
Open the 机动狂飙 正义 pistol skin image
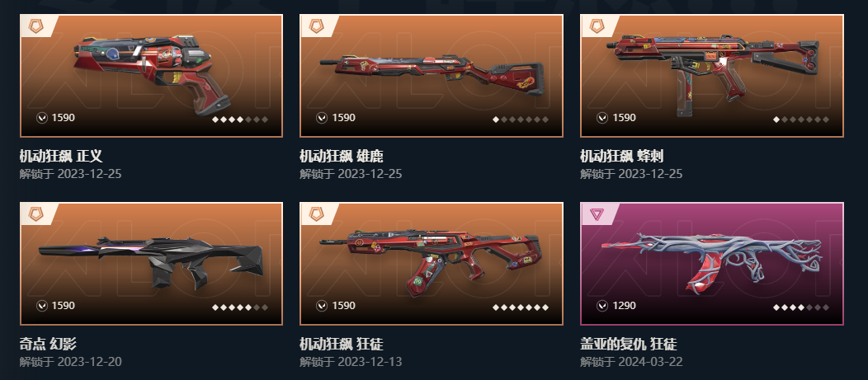151,69
